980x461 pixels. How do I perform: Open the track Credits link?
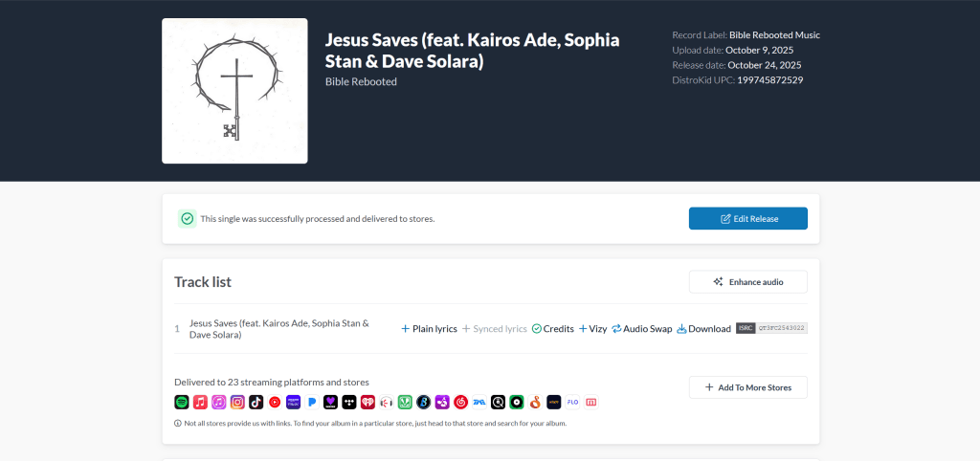(x=553, y=329)
